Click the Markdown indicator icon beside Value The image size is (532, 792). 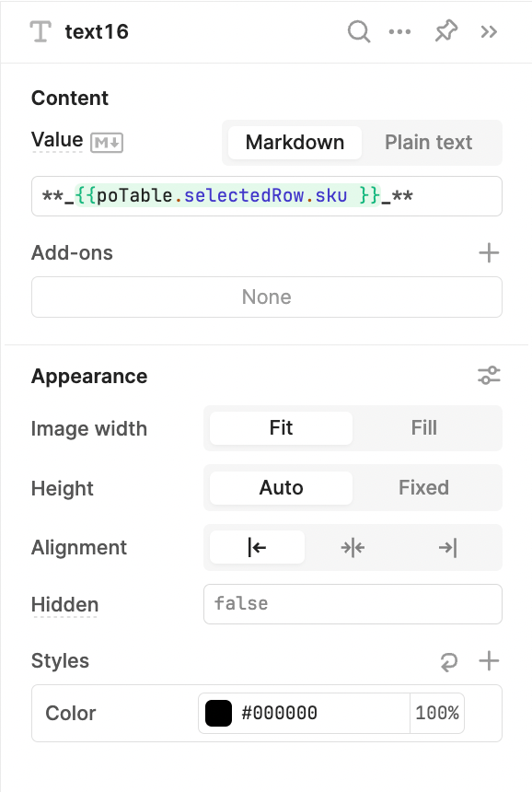point(107,143)
